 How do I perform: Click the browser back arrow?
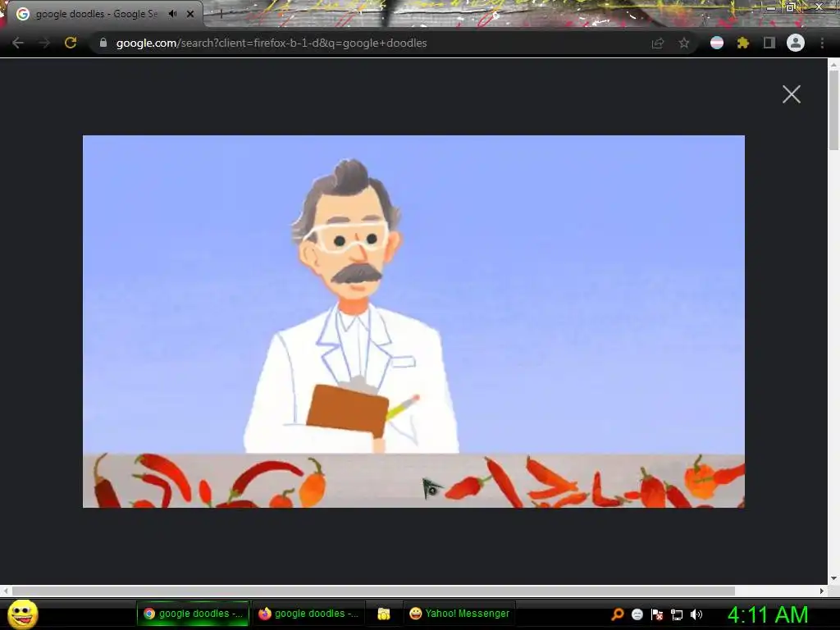click(x=18, y=43)
